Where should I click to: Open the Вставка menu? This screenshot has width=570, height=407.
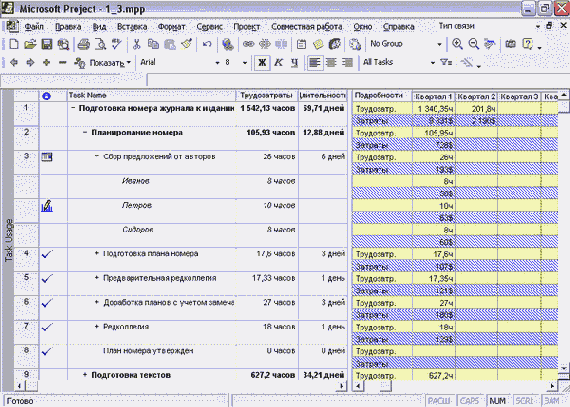coord(132,27)
